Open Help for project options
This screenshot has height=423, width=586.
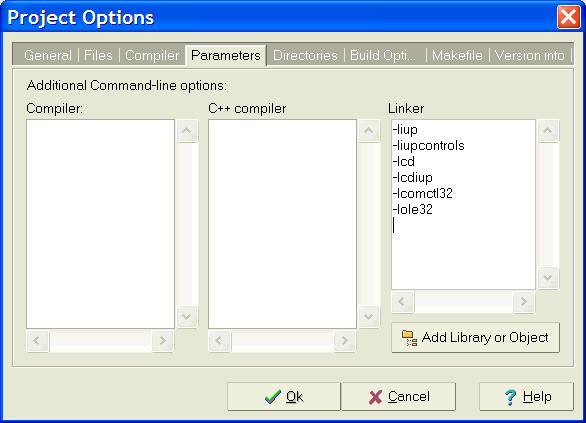[x=526, y=396]
